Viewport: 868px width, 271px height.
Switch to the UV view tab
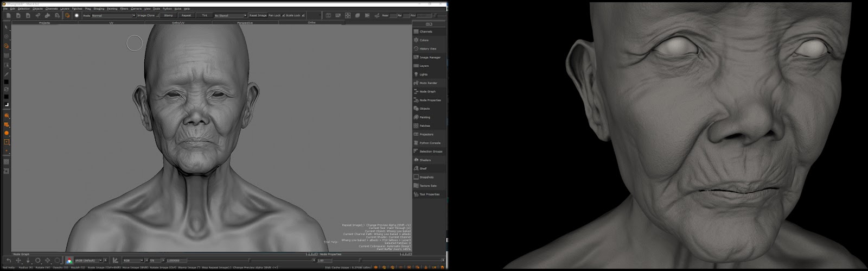pyautogui.click(x=111, y=23)
